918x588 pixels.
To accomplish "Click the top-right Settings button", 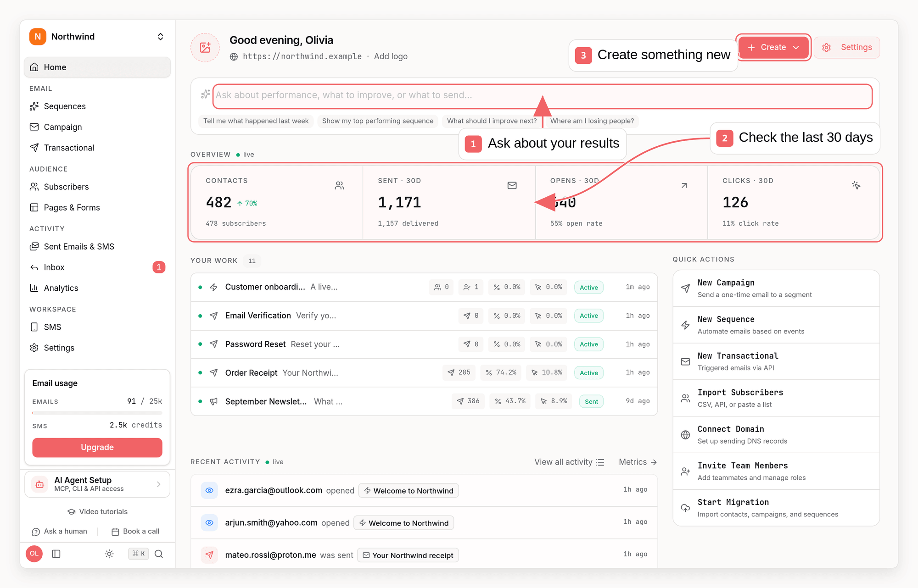I will (x=847, y=47).
